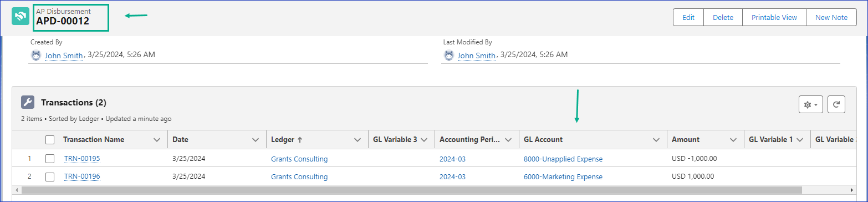Sort by the Transaction Name column header

coord(94,140)
